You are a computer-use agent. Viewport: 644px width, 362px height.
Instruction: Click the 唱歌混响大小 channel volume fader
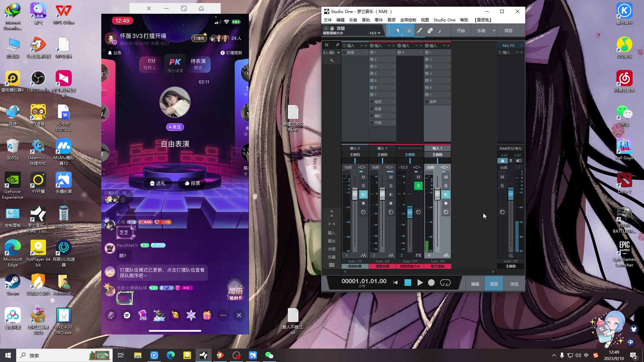click(x=410, y=212)
